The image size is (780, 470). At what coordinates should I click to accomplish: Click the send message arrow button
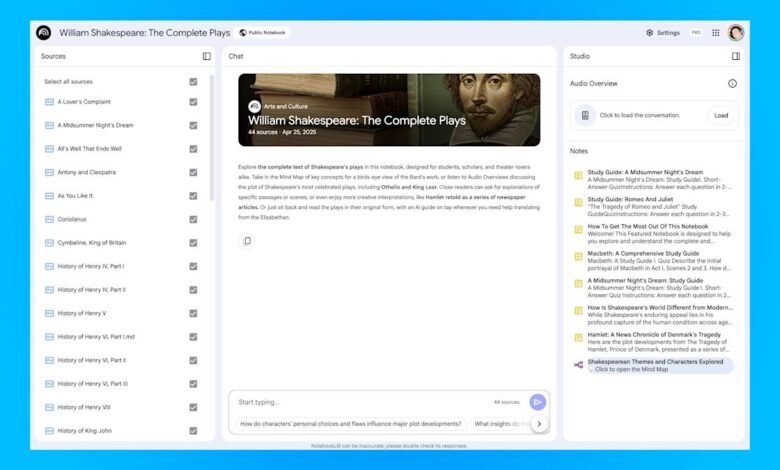pos(537,401)
